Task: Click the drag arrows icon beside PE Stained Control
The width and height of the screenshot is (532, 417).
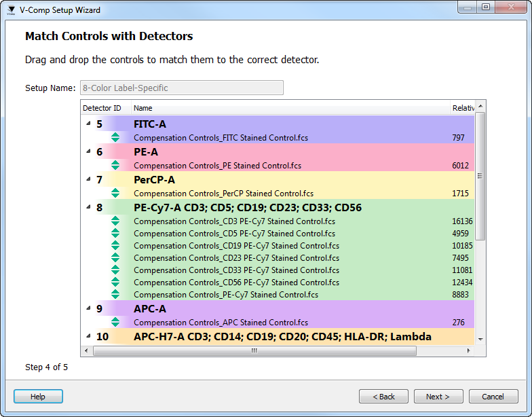Action: [x=115, y=166]
